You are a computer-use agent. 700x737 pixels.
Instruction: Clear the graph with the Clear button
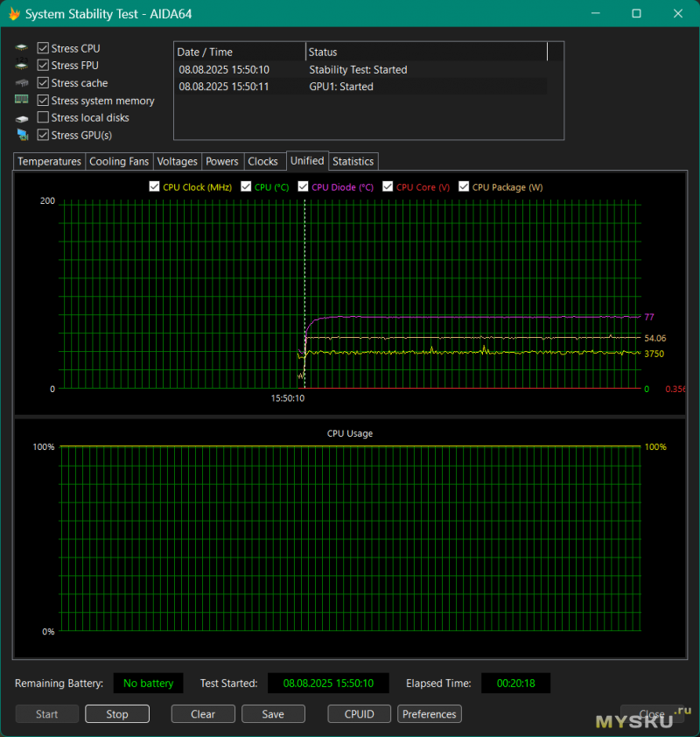tap(203, 714)
